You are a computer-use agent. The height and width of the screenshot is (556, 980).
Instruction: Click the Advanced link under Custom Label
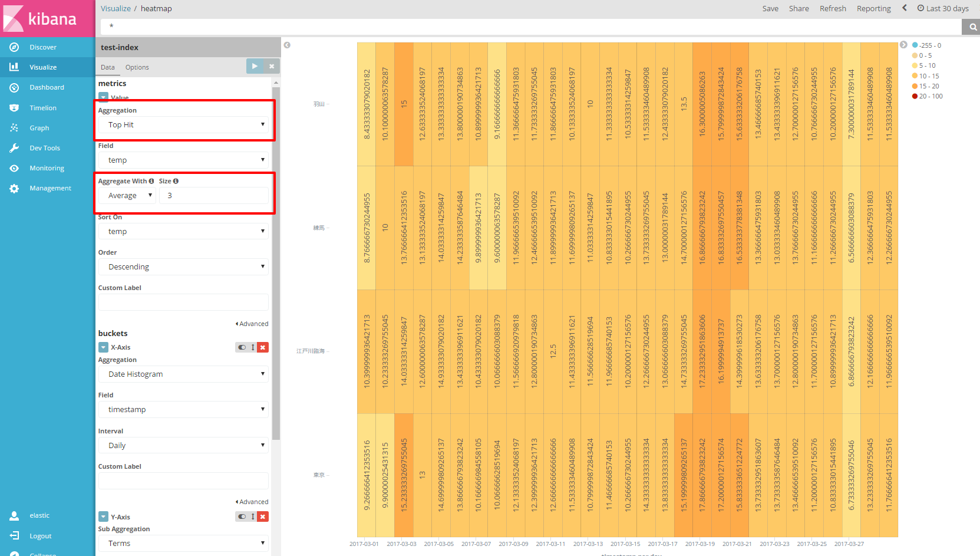coord(253,323)
